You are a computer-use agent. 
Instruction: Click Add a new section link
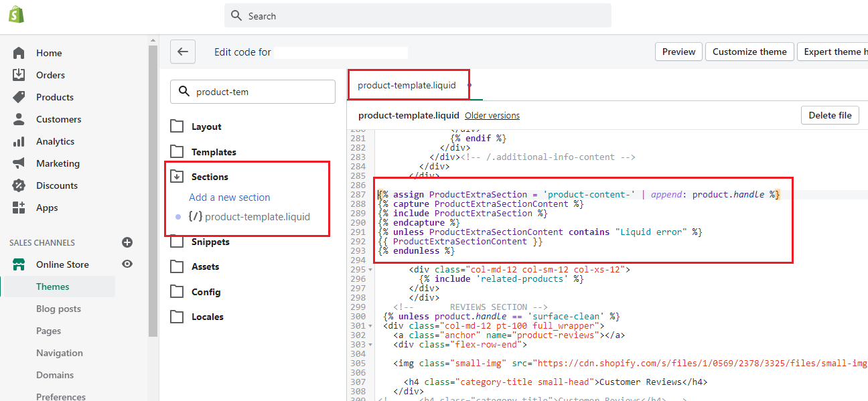pos(229,197)
